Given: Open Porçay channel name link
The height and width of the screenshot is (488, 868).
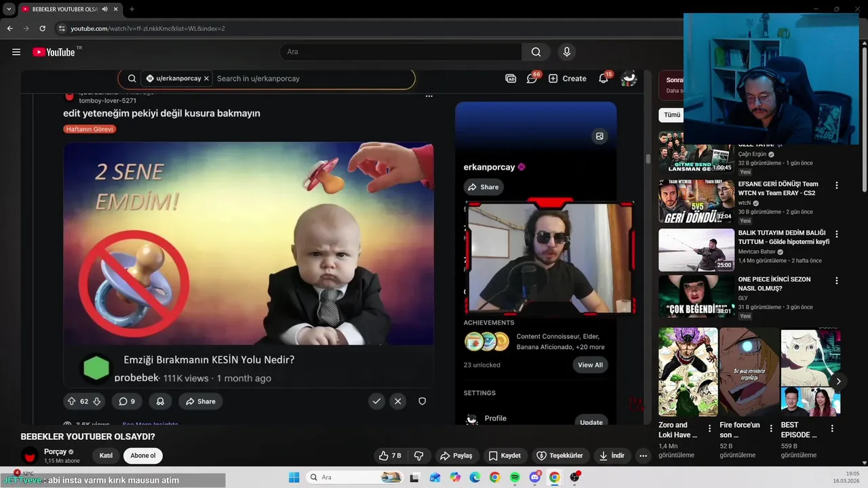Looking at the screenshot, I should pos(55,451).
